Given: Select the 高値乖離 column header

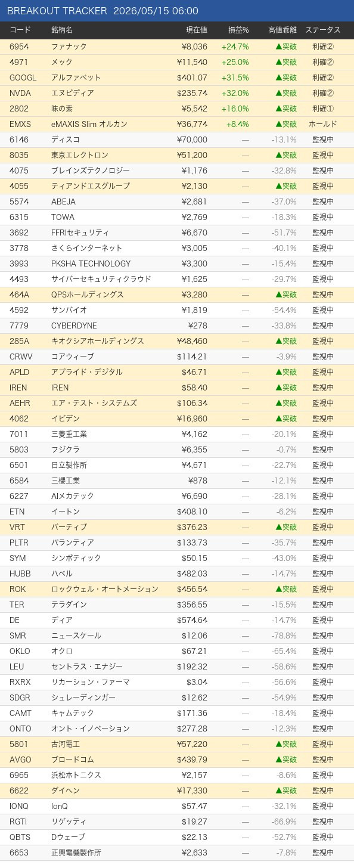Looking at the screenshot, I should point(282,30).
